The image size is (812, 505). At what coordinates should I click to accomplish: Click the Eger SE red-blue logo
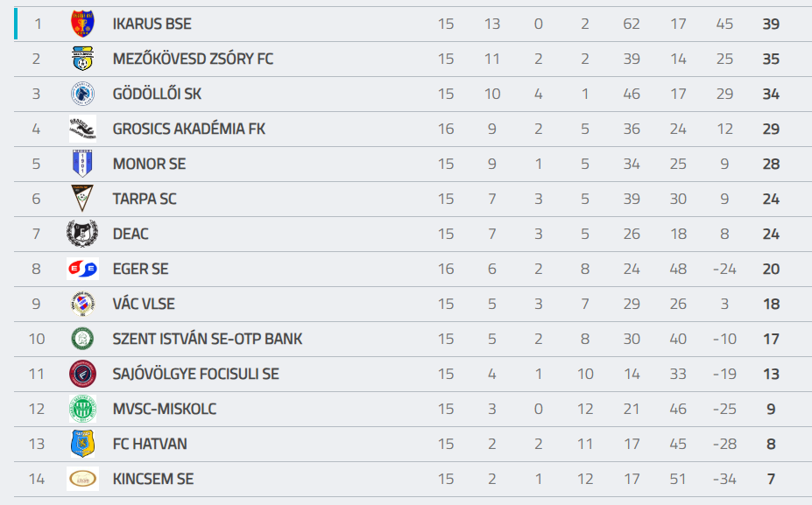coord(82,269)
